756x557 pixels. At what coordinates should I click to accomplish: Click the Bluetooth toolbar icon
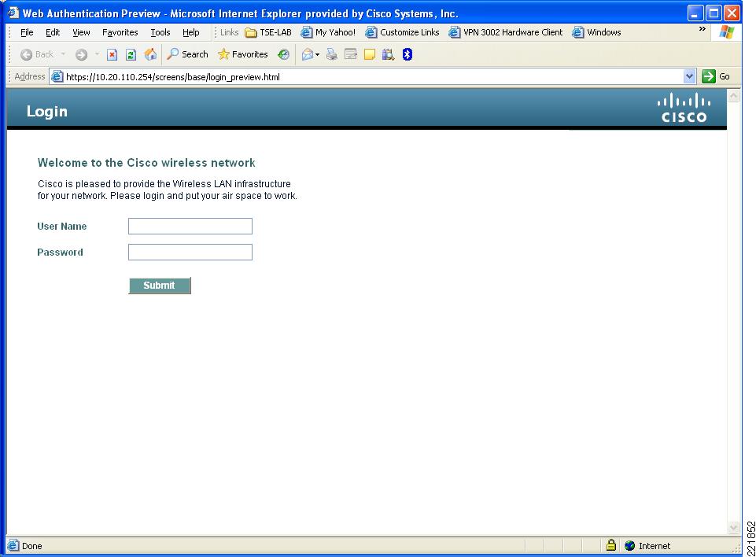pyautogui.click(x=408, y=54)
